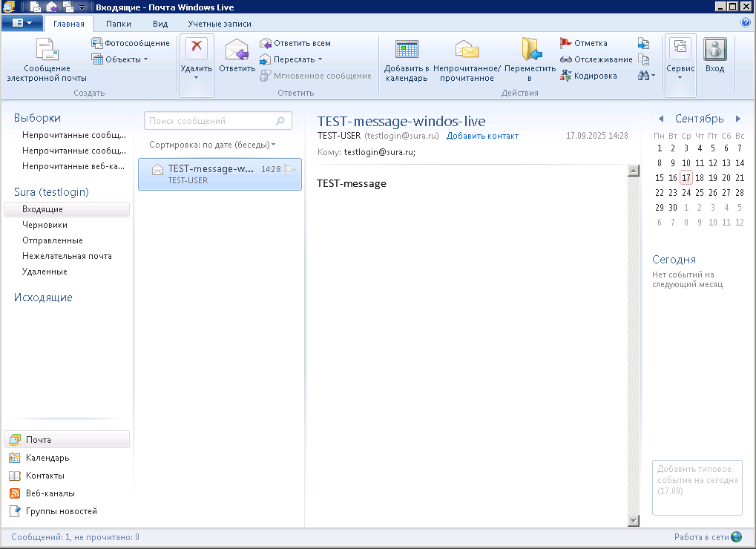This screenshot has width=756, height=549.
Task: Click the Reply envelope icon
Action: point(237,50)
